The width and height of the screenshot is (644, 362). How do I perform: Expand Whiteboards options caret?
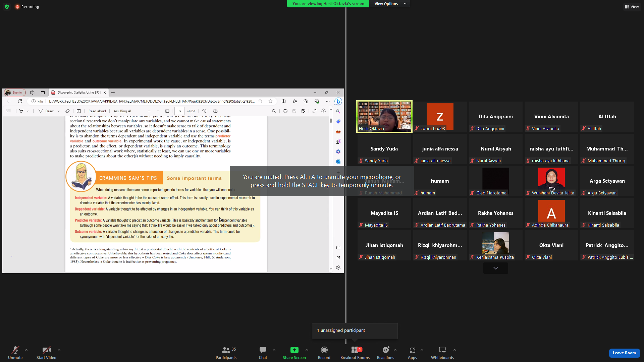(x=455, y=350)
